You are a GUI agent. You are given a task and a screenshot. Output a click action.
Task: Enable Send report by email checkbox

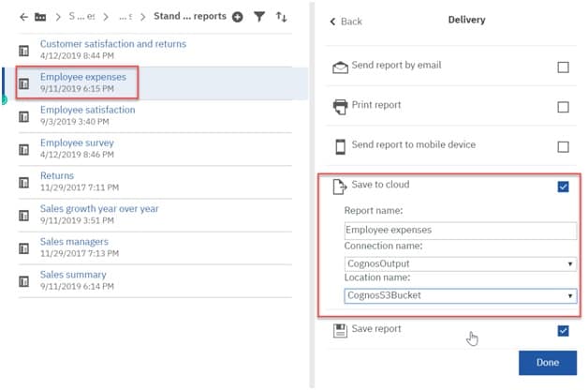563,67
